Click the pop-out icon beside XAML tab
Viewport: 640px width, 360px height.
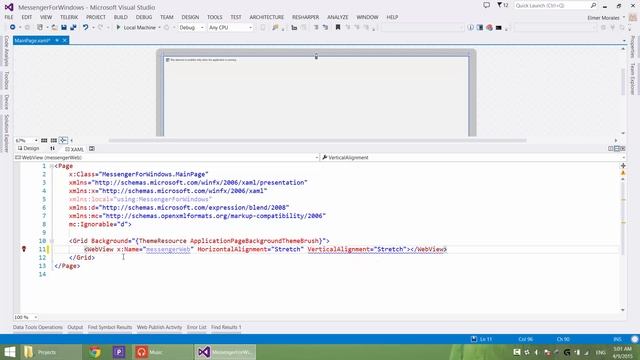(92, 149)
